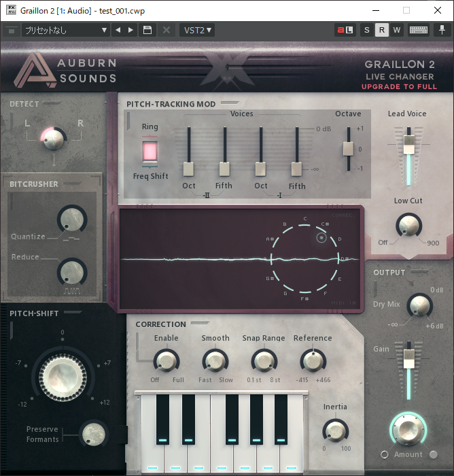
Task: Click the Preserve Formants knob
Action: [94, 433]
